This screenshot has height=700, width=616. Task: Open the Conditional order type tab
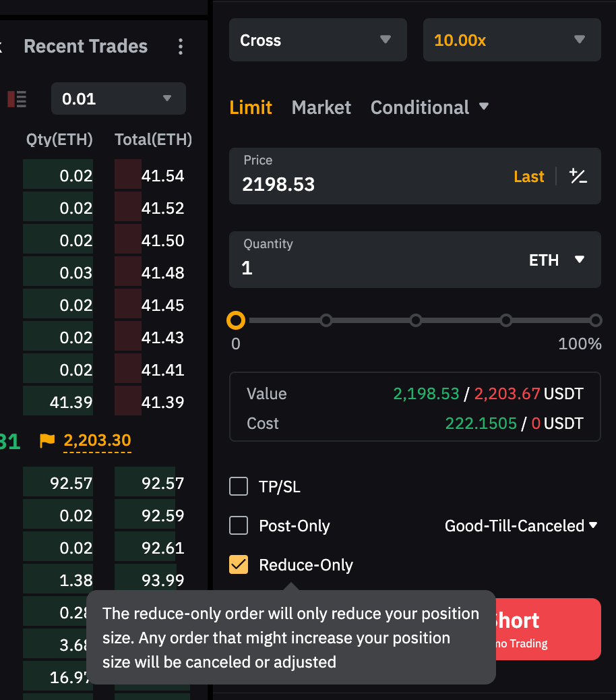[x=429, y=107]
